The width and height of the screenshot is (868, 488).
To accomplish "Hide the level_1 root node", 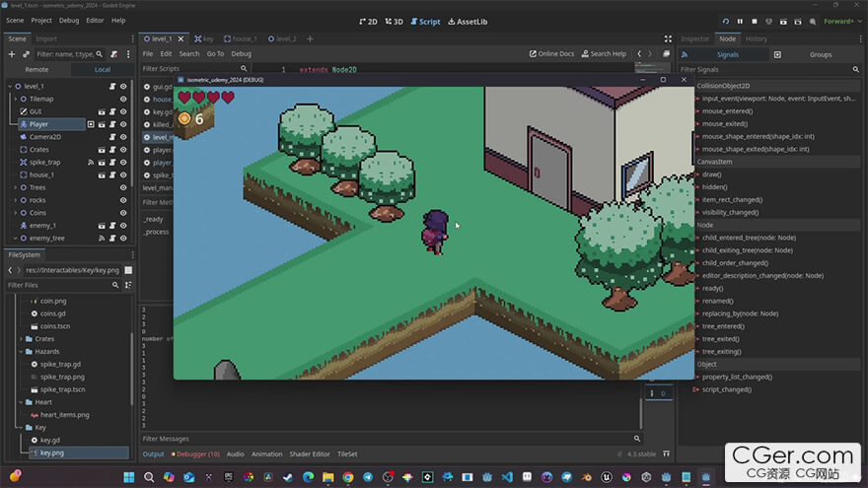I will pyautogui.click(x=123, y=87).
